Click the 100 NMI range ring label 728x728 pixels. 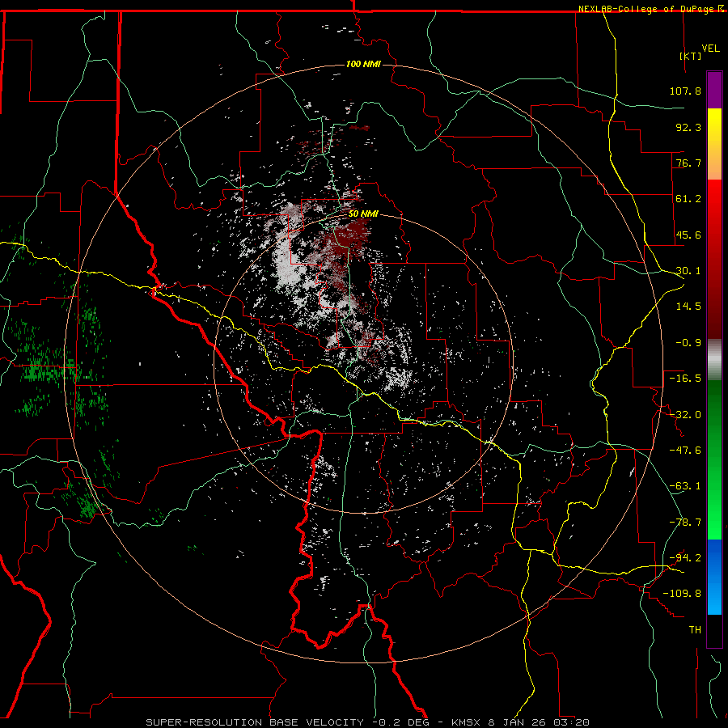click(363, 64)
